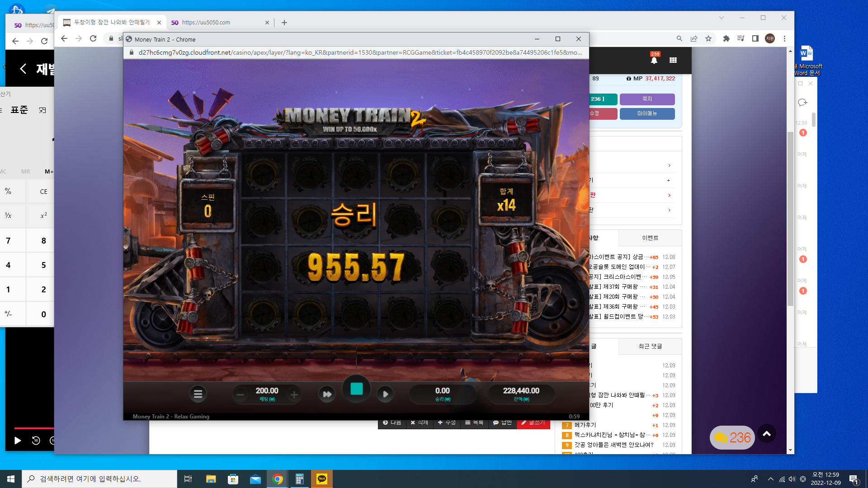
Task: Close the first Chrome tab
Action: pyautogui.click(x=159, y=23)
